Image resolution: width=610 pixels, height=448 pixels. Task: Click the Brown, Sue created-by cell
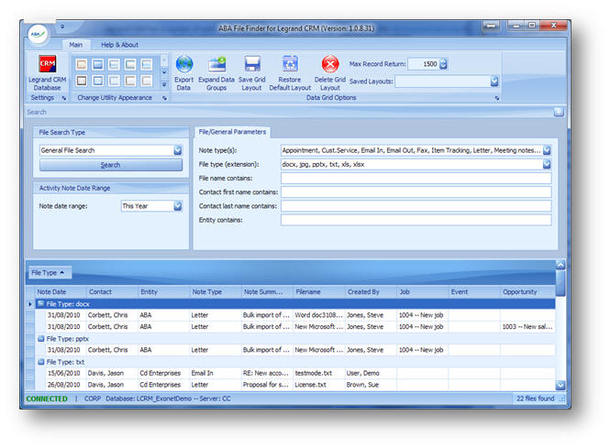coord(371,385)
